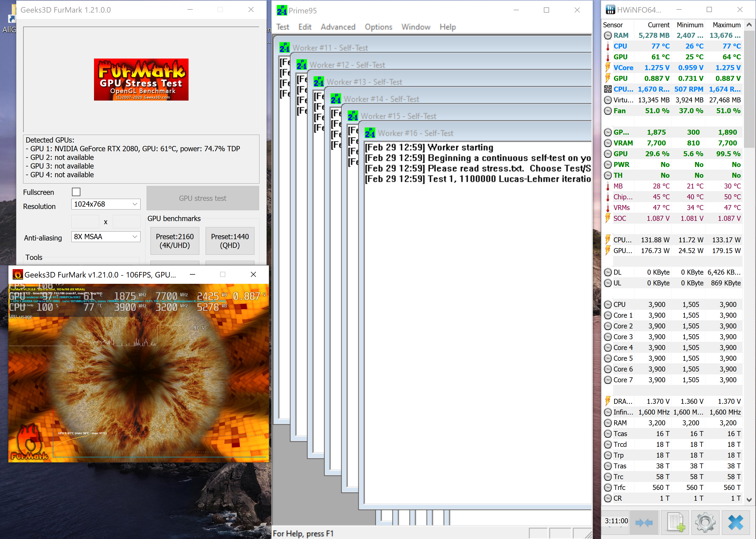This screenshot has width=756, height=539.
Task: Click the Worker #15 window icon
Action: [x=353, y=116]
